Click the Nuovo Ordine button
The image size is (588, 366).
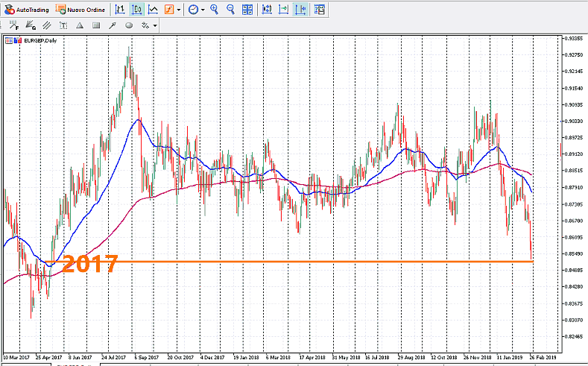pyautogui.click(x=81, y=10)
